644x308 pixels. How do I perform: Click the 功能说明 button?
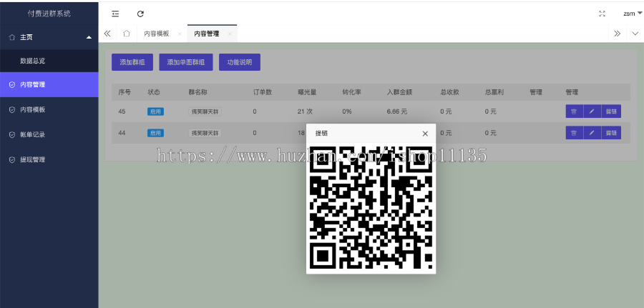click(240, 62)
